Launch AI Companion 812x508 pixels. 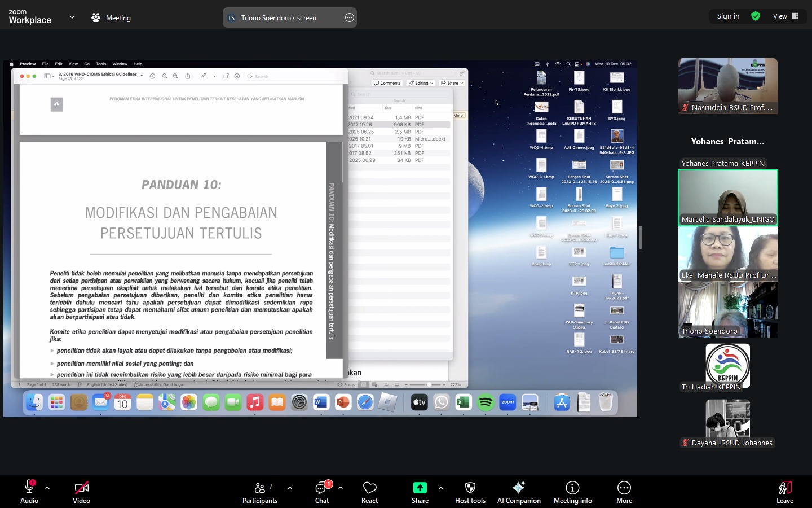click(519, 491)
